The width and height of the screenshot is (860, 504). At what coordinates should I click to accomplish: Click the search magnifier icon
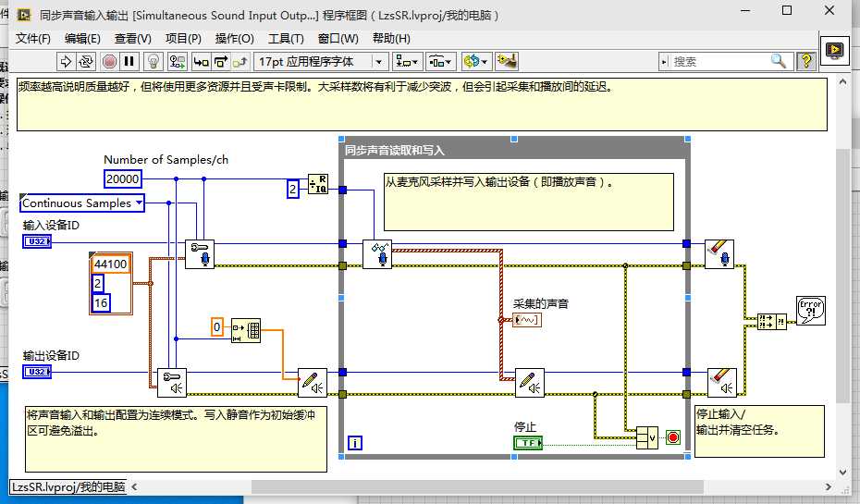coord(779,61)
